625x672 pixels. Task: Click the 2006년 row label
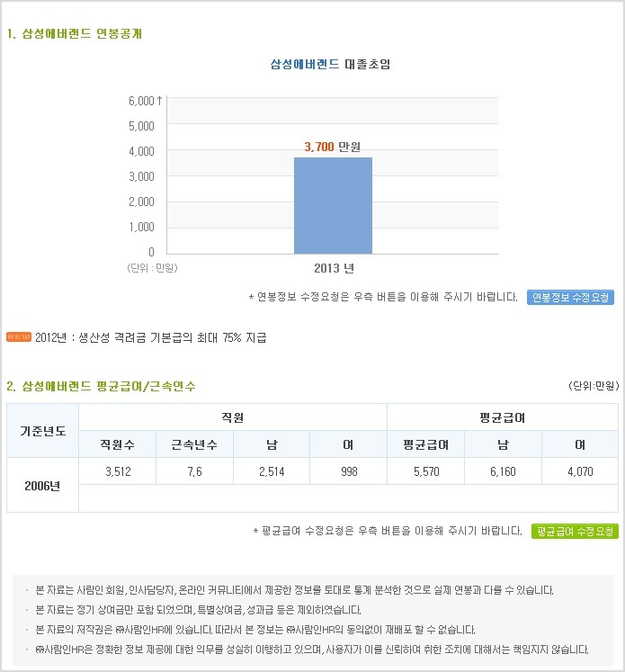(42, 486)
